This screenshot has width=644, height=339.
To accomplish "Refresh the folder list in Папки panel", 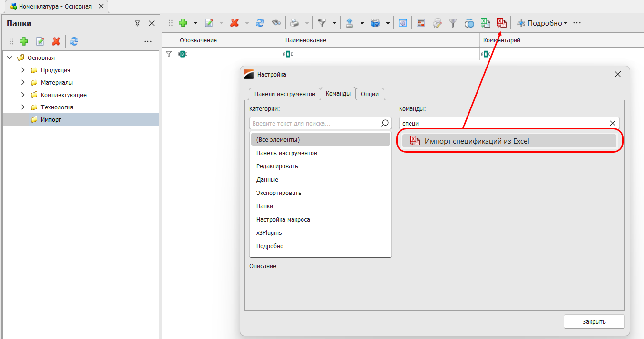I will point(74,41).
